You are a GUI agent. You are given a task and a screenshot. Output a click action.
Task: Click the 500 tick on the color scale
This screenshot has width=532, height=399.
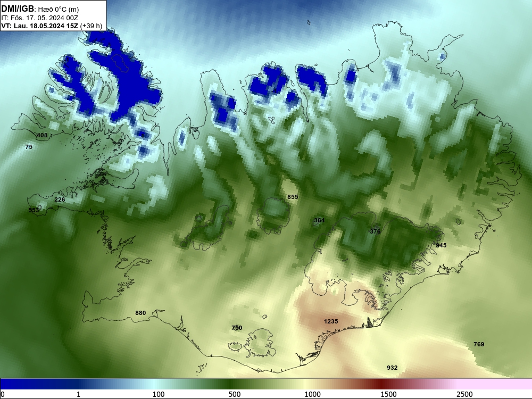tap(235, 394)
